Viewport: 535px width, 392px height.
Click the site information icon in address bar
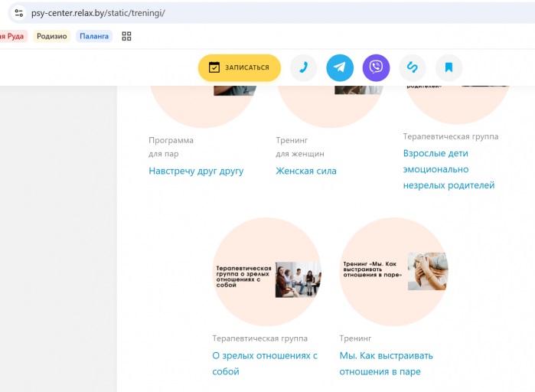[19, 13]
